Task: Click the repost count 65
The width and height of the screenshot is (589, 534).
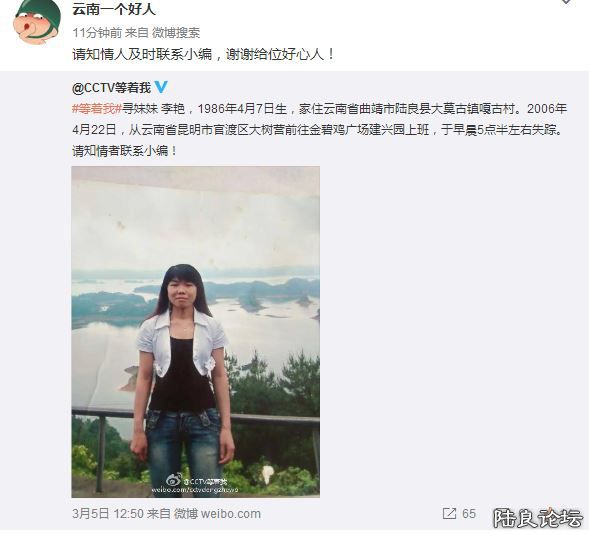Action: [x=469, y=513]
